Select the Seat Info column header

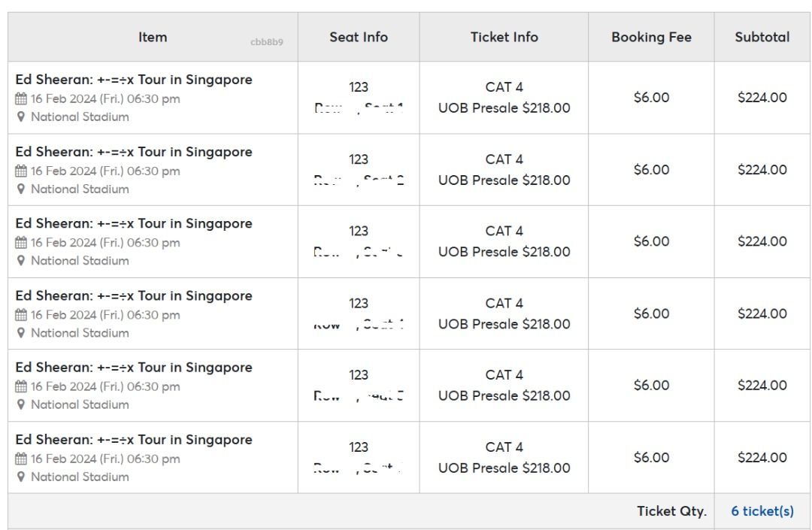tap(359, 38)
